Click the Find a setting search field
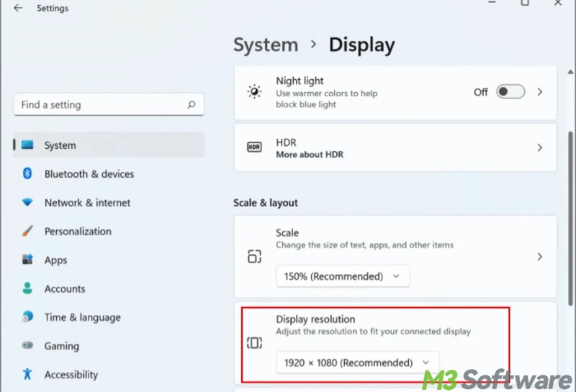 coord(109,104)
